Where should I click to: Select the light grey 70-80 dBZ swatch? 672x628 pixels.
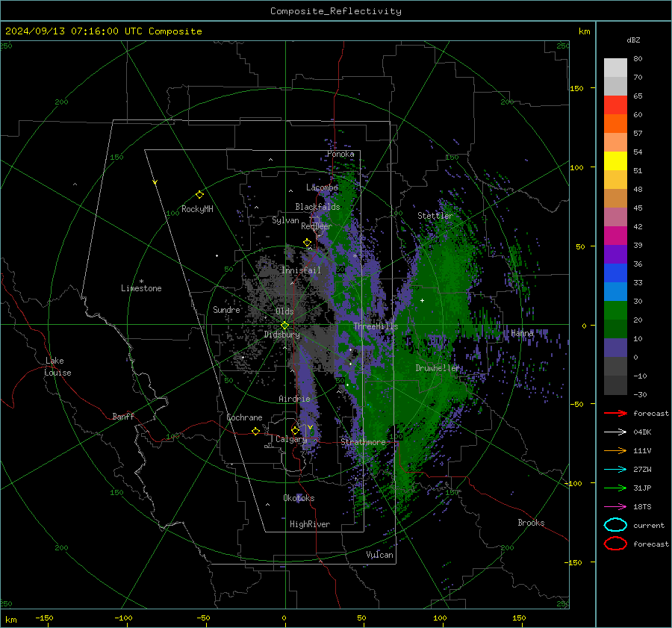pos(615,68)
